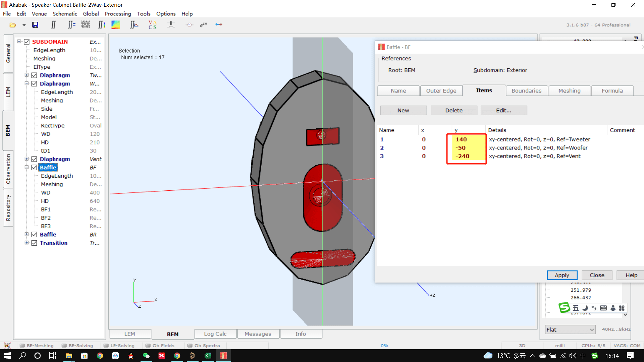Click the integral with polar plot icon
Viewport: 644px width, 362px height.
pos(134,25)
